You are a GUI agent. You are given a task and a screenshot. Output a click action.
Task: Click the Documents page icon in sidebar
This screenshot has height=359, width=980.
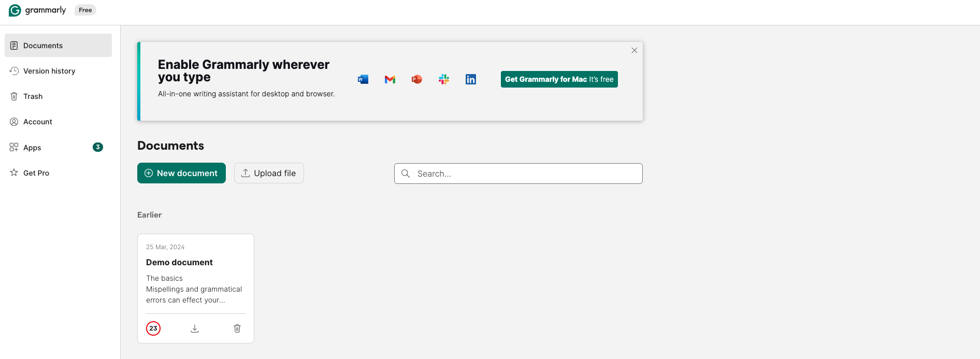(x=14, y=46)
